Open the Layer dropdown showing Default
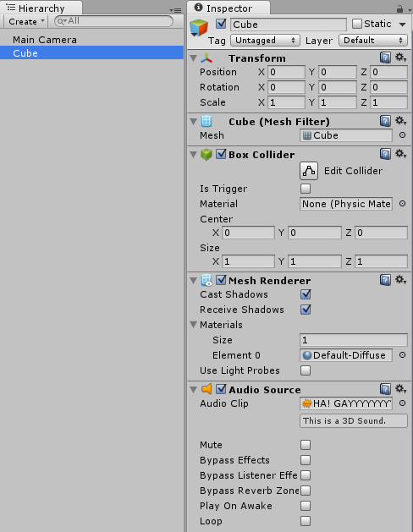 373,41
